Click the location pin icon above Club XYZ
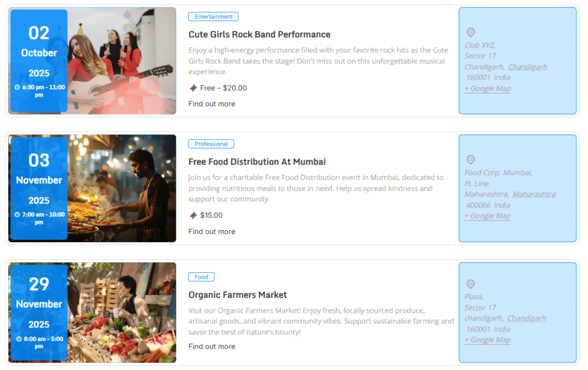Image resolution: width=588 pixels, height=370 pixels. coord(470,33)
